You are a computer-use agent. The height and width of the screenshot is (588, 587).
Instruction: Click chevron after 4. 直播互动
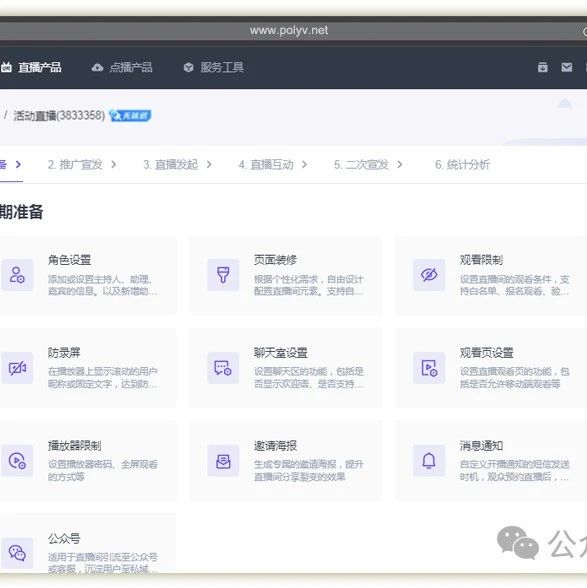pos(305,165)
